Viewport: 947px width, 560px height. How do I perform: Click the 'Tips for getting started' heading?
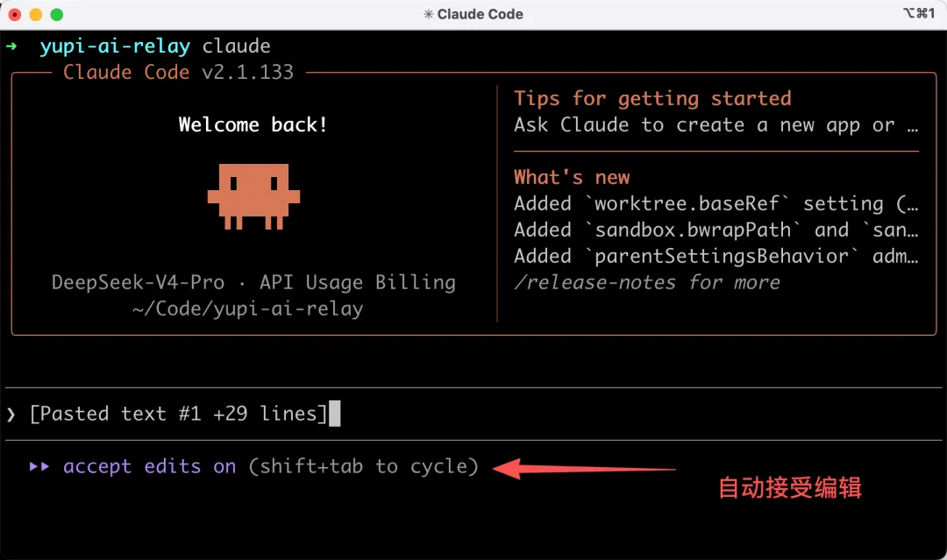[652, 98]
